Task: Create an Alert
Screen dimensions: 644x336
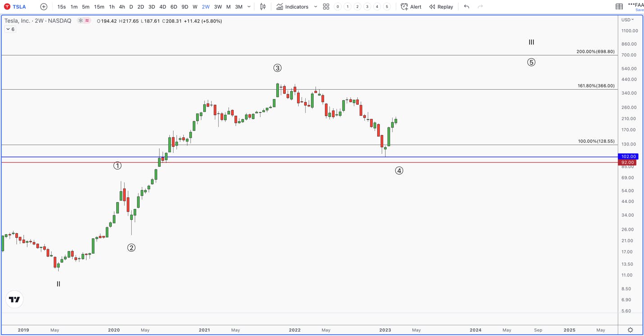Action: coord(411,7)
